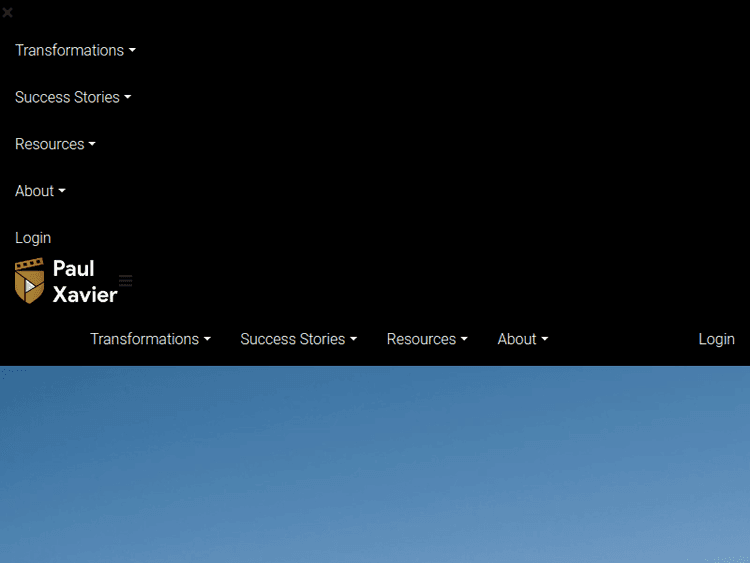750x563 pixels.
Task: Click the Paul Xavier brand name text
Action: tap(84, 281)
